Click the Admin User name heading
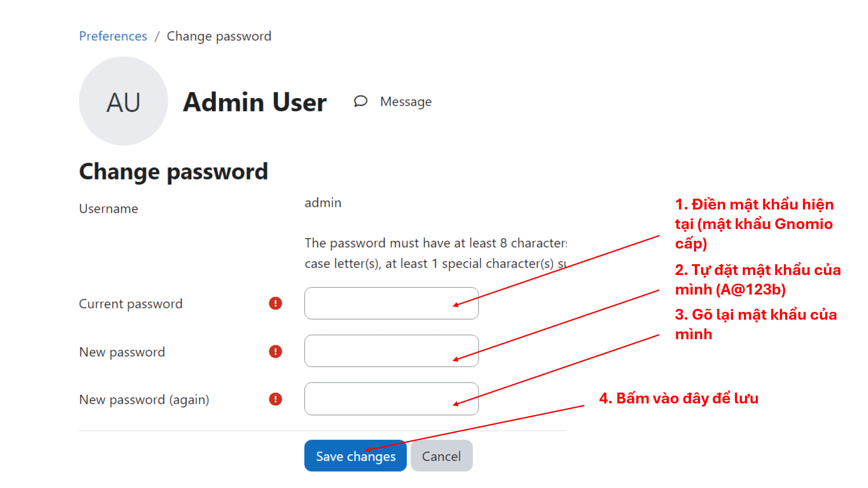Screen dimensions: 868x488 coord(255,102)
